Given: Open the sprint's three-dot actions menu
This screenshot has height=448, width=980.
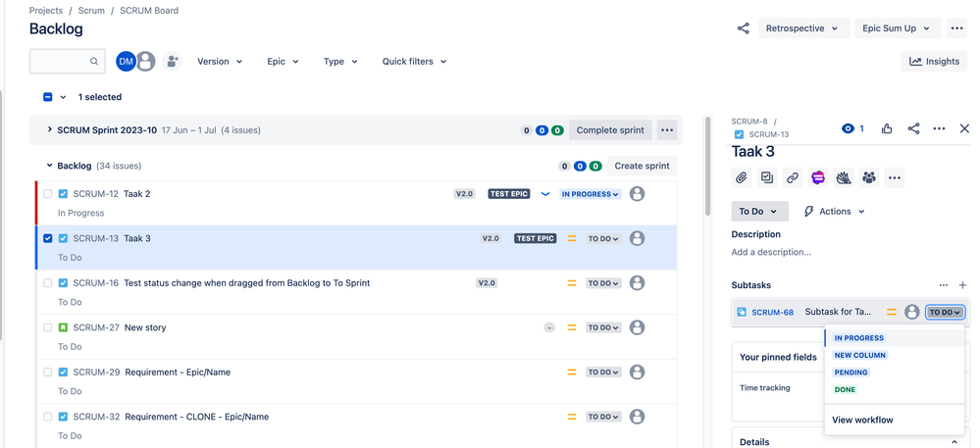Looking at the screenshot, I should click(x=667, y=130).
